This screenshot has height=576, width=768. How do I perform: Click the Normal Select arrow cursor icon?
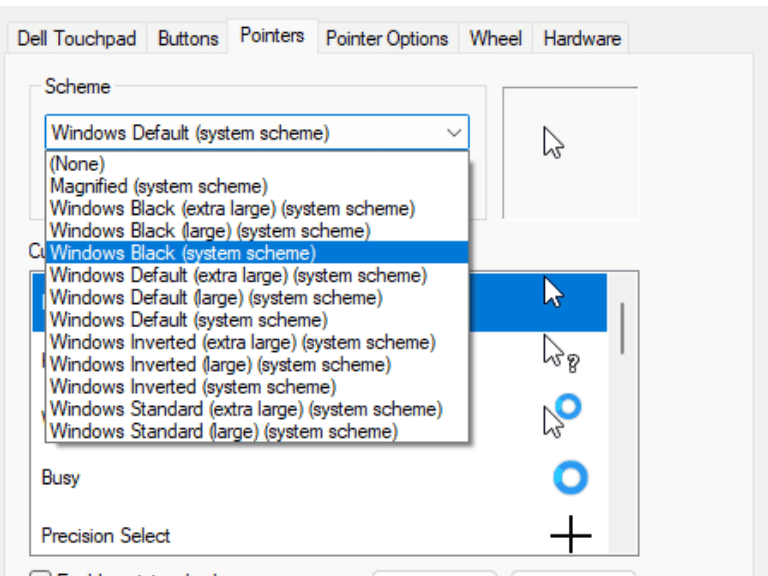tap(553, 293)
